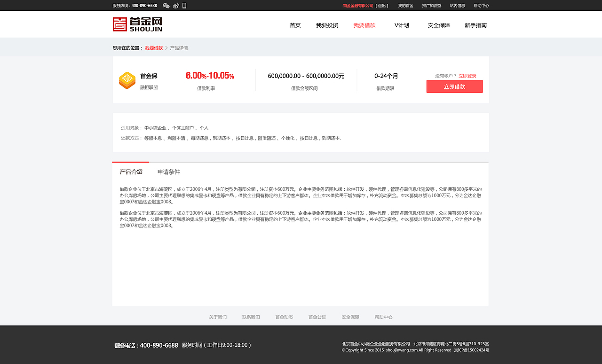Click 我要借款 in the breadcrumb
The height and width of the screenshot is (364, 602).
(x=154, y=48)
